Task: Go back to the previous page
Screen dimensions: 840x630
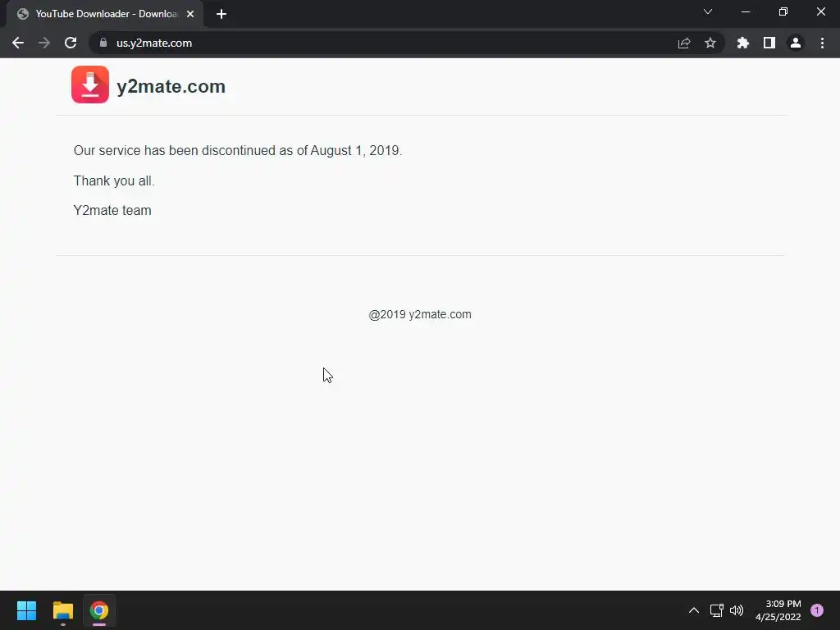Action: [18, 43]
